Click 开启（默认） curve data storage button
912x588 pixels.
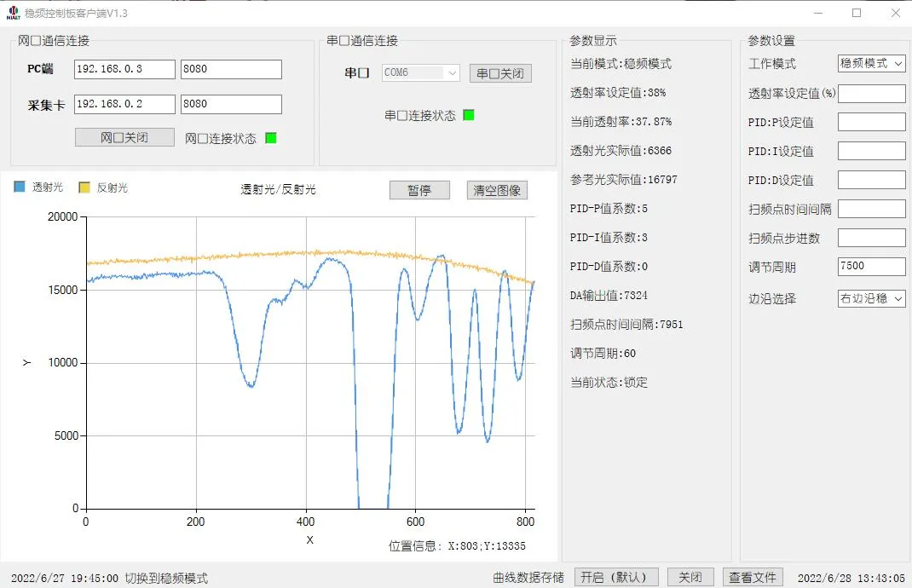click(616, 577)
